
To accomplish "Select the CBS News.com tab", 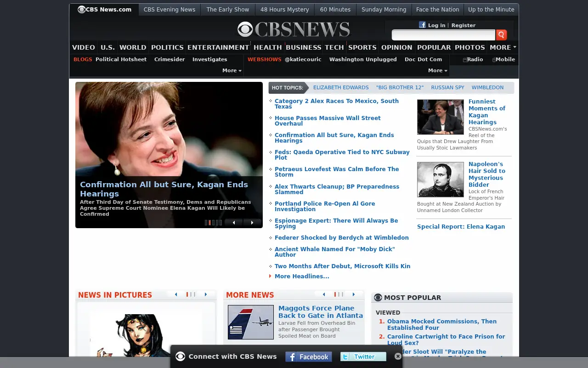I will click(x=105, y=10).
